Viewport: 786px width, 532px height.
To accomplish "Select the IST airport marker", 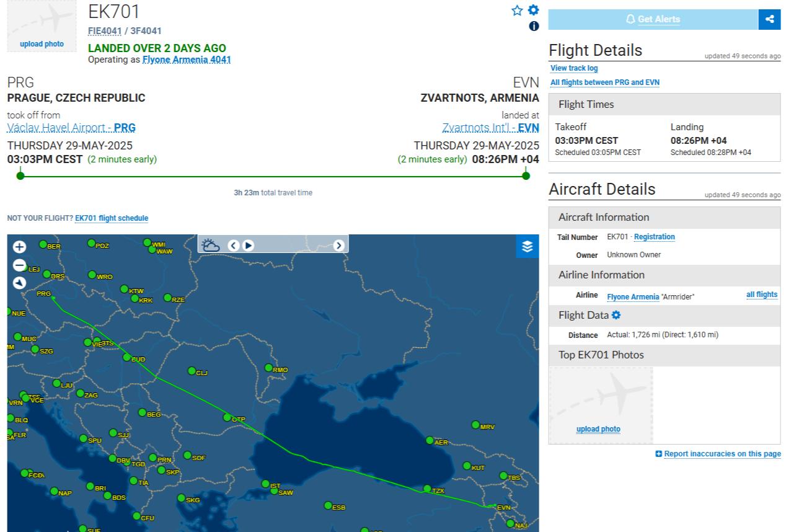I will [265, 484].
